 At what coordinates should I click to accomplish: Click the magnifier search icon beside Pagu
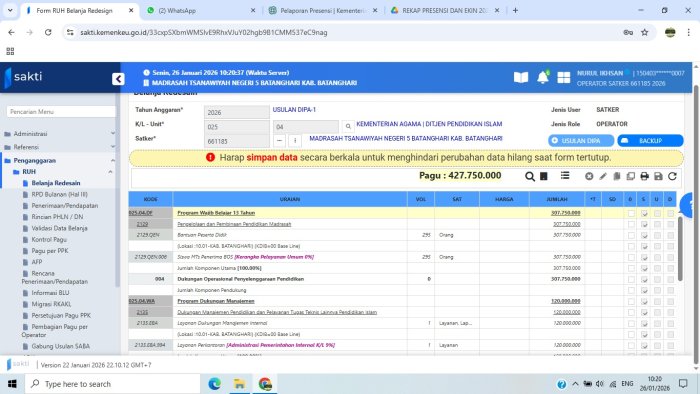click(529, 176)
